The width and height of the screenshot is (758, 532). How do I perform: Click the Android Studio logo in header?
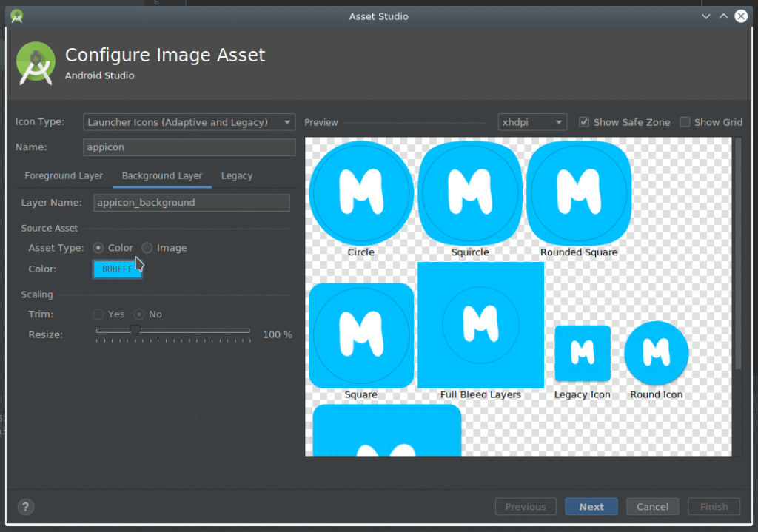[36, 63]
